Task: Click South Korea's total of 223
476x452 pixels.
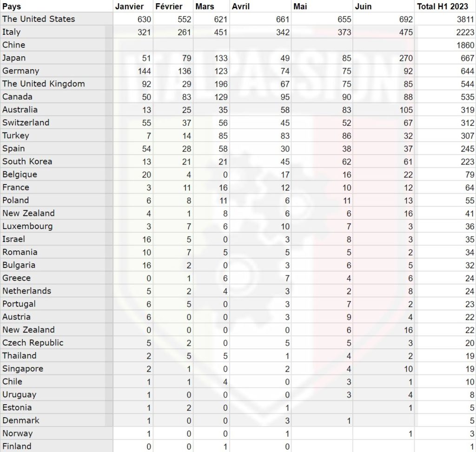Action: [x=465, y=162]
